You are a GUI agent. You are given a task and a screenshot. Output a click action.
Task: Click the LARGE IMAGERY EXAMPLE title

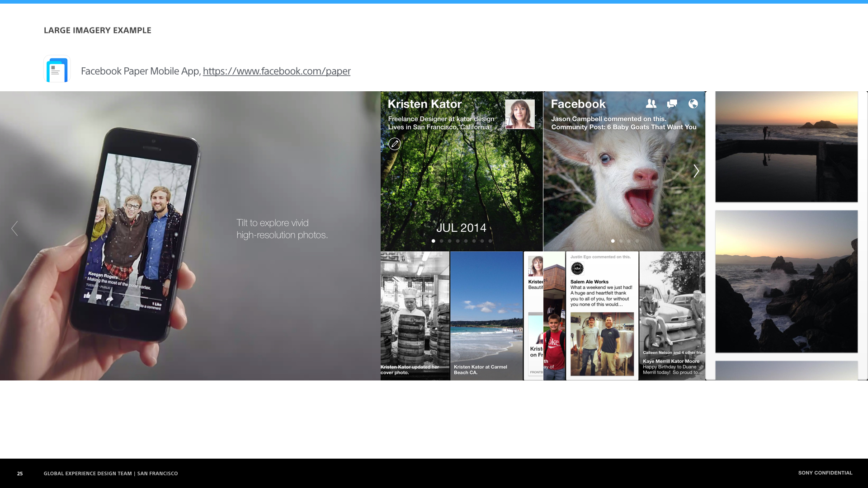98,30
